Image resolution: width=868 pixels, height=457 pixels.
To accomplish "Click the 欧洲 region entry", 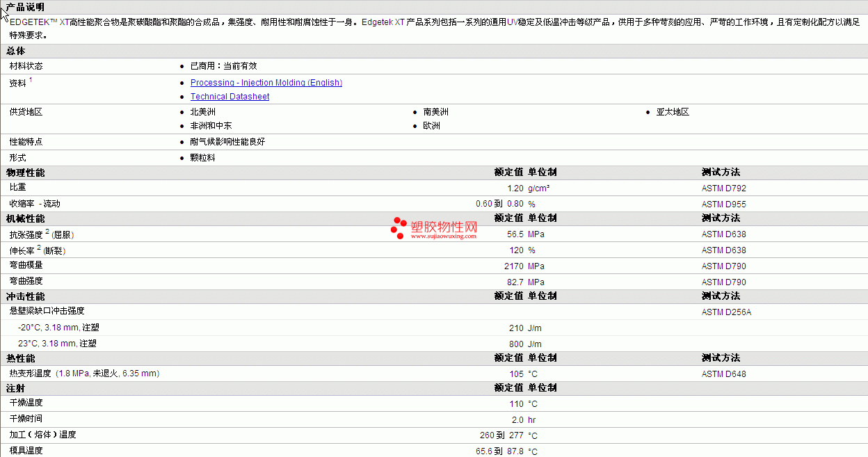I will (431, 126).
